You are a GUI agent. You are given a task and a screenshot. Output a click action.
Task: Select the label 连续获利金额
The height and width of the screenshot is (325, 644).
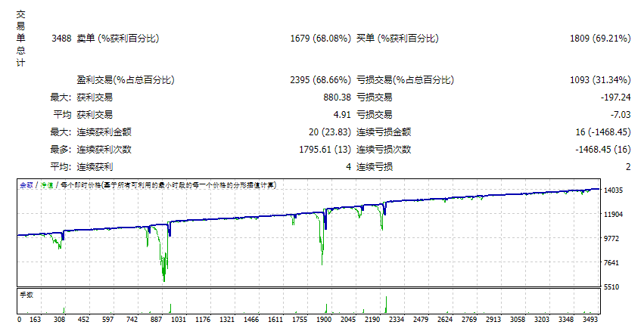pos(104,132)
